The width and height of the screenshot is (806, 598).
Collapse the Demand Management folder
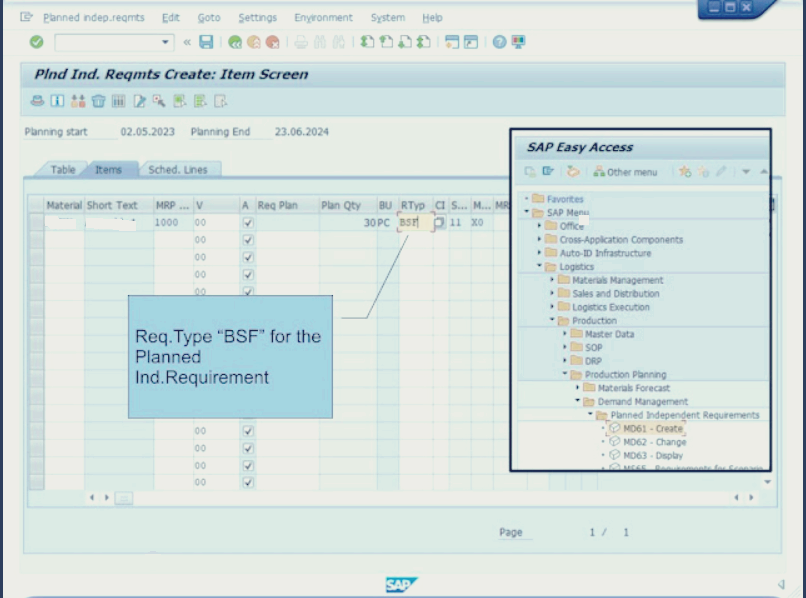pos(577,401)
